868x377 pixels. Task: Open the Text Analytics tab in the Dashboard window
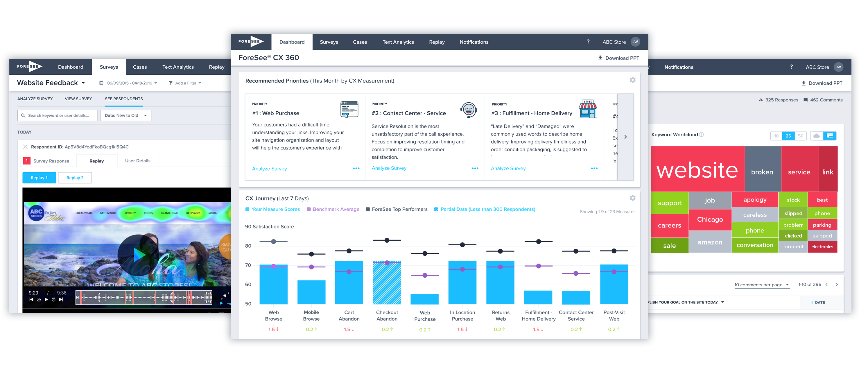pos(398,42)
